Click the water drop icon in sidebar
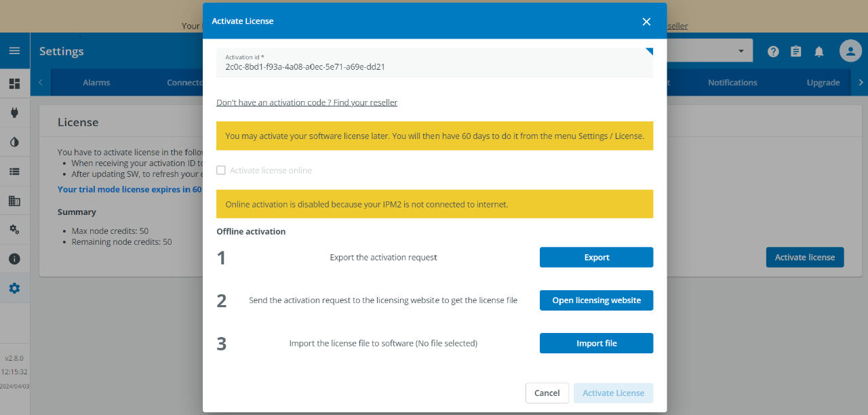Viewport: 868px width, 415px height. (x=14, y=142)
